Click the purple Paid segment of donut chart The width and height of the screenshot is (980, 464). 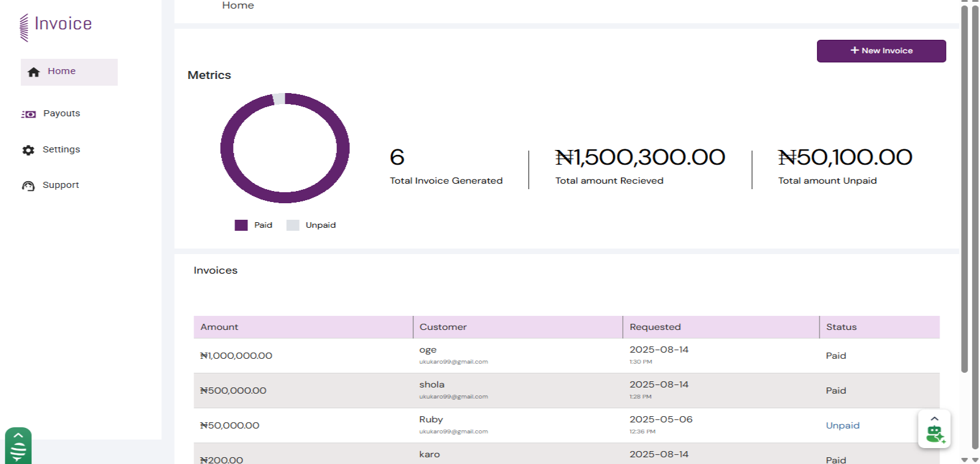click(285, 196)
